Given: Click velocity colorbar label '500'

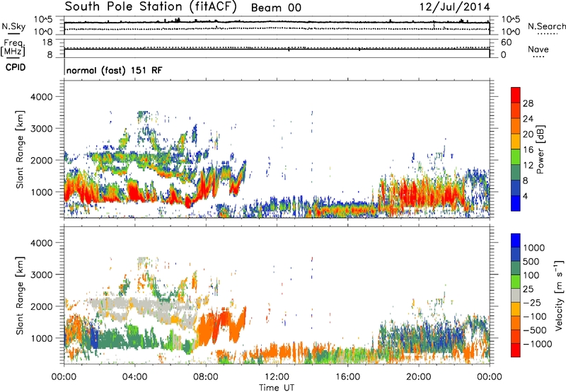Looking at the screenshot, I should pos(531,261).
